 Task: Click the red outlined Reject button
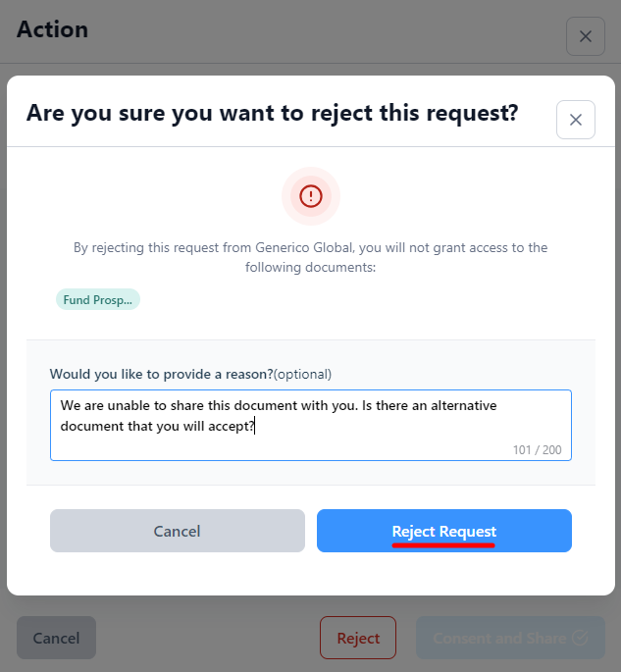click(358, 638)
